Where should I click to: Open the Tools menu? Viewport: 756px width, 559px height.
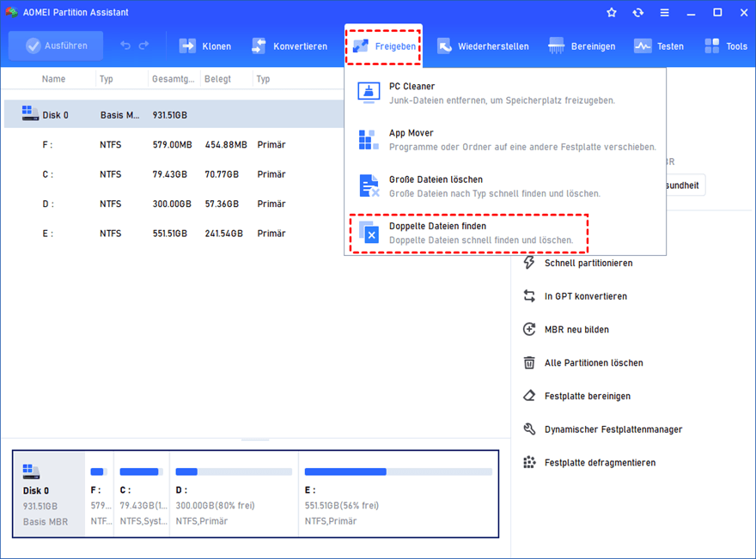726,46
